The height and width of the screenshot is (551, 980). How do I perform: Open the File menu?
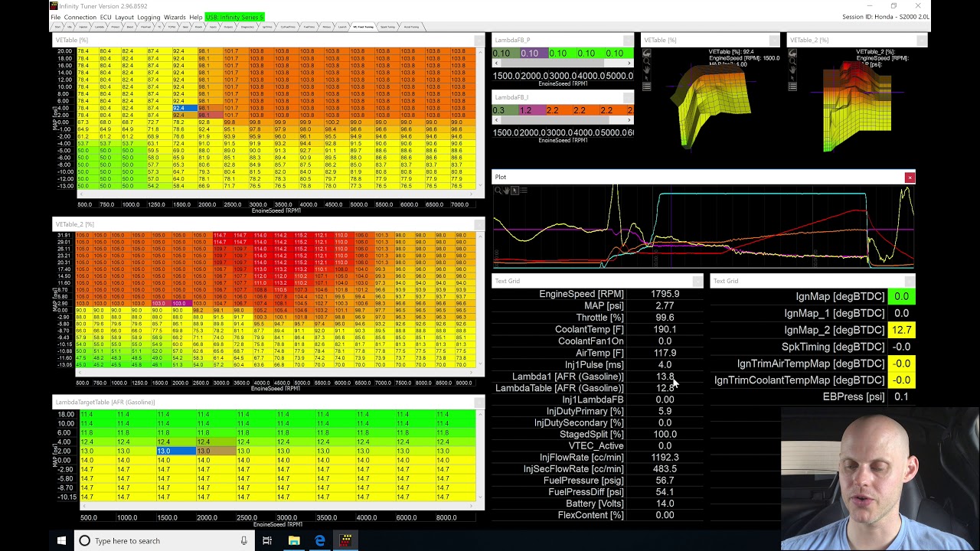(x=55, y=17)
